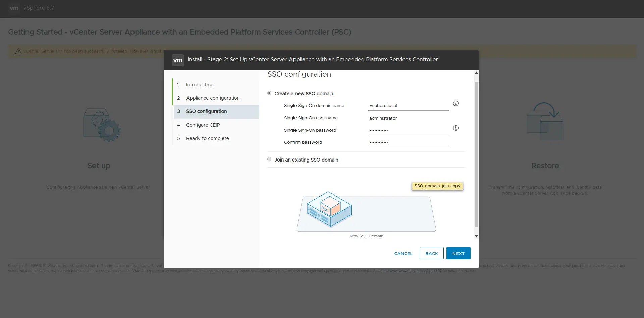Click the Set up gears icon in the background page

click(x=102, y=125)
